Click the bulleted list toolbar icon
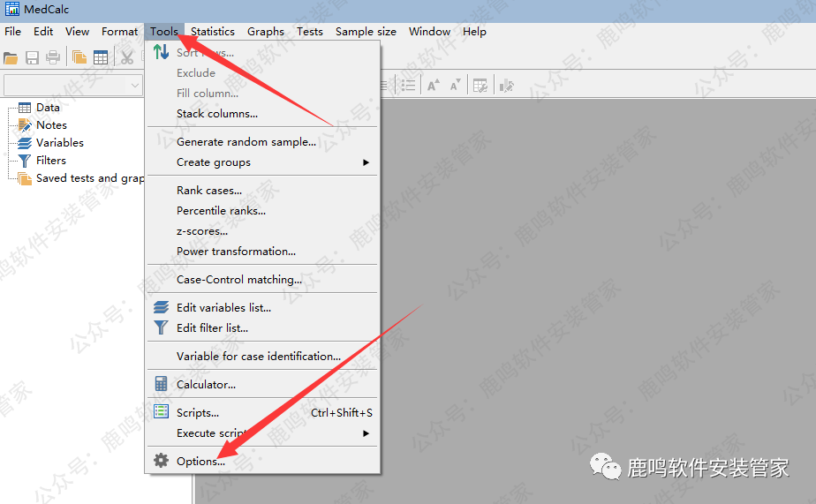This screenshot has height=504, width=816. (409, 86)
